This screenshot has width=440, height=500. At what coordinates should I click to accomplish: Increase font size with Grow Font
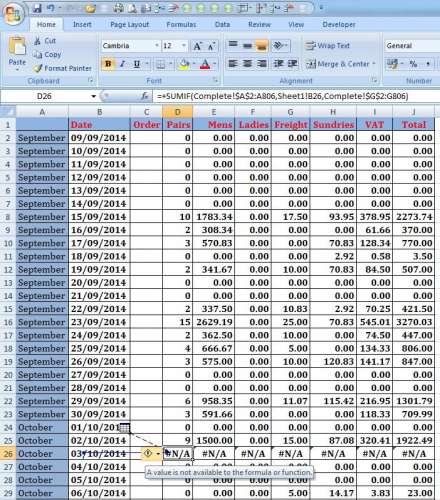[197, 46]
